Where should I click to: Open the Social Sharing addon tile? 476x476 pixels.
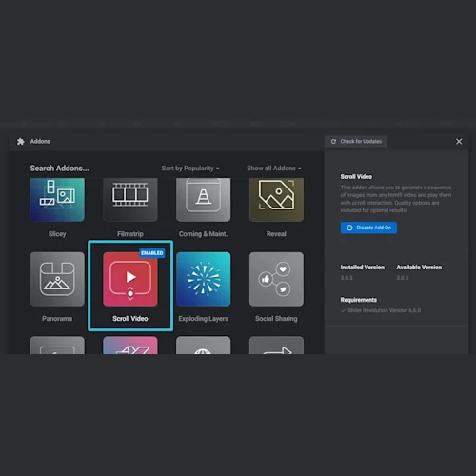click(276, 279)
